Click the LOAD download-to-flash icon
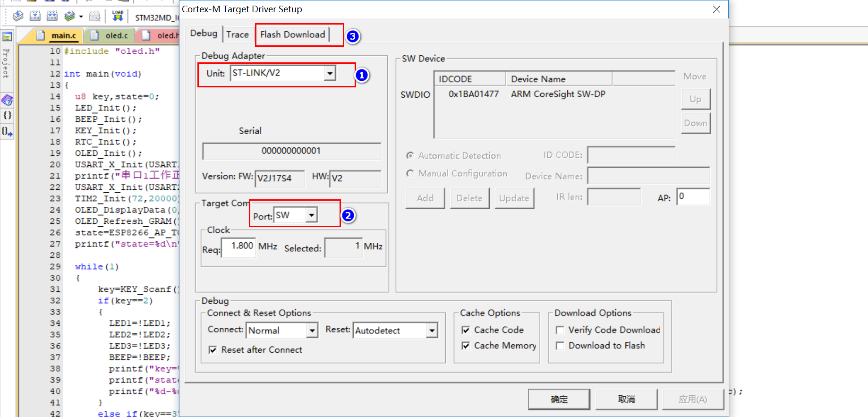 coord(118,17)
